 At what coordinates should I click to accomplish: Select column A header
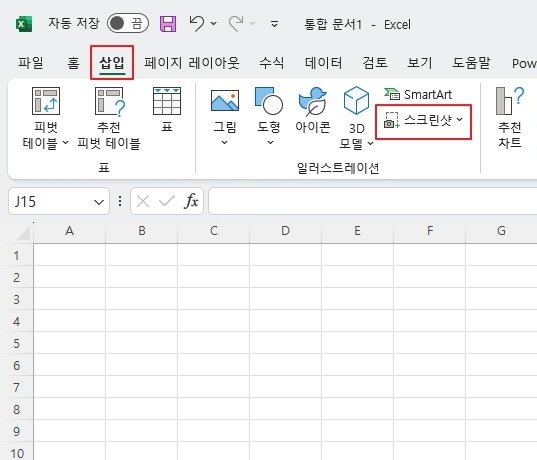pyautogui.click(x=70, y=231)
